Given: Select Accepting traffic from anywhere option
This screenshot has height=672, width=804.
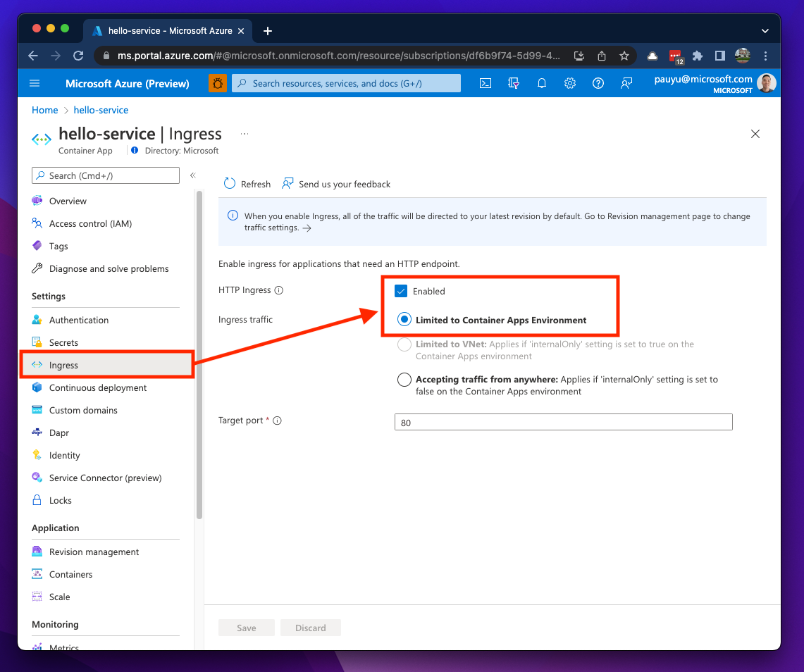Looking at the screenshot, I should click(404, 380).
